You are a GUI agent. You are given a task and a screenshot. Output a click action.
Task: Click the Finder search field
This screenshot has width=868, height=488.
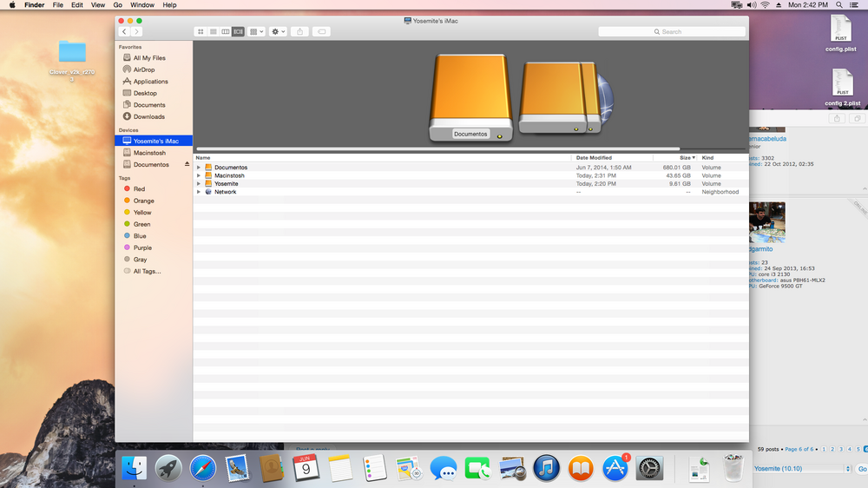tap(672, 31)
